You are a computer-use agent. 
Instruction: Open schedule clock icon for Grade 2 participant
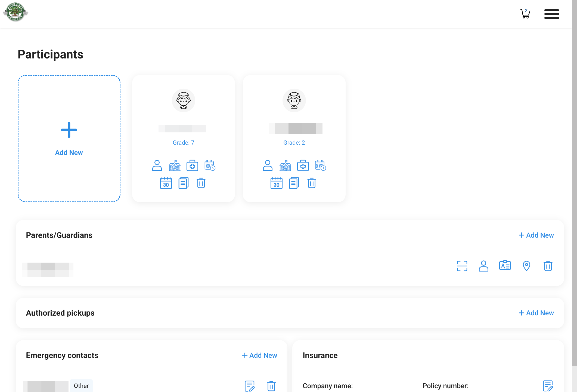pyautogui.click(x=321, y=165)
